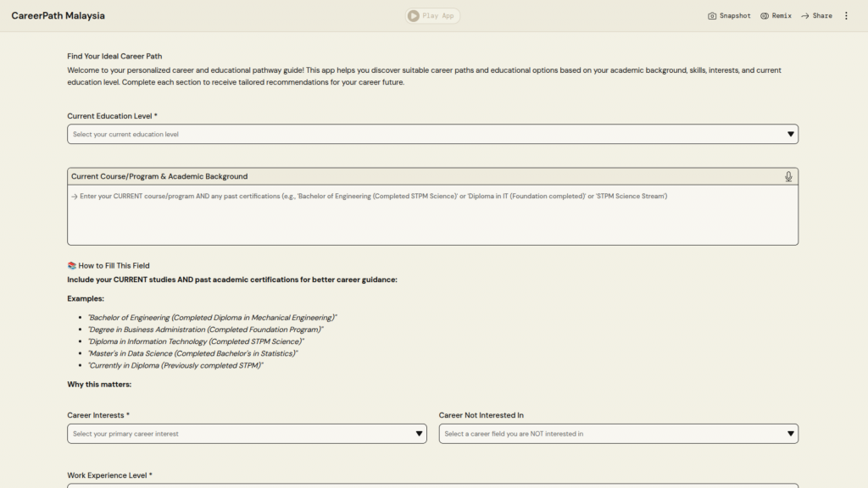868x488 pixels.
Task: Open the Work Experience Level dropdown
Action: click(432, 485)
